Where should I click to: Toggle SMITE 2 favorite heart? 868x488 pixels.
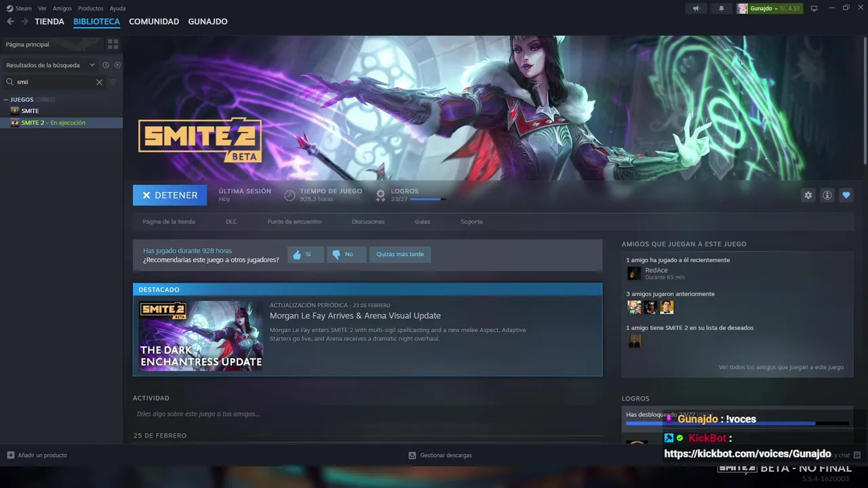(x=846, y=195)
